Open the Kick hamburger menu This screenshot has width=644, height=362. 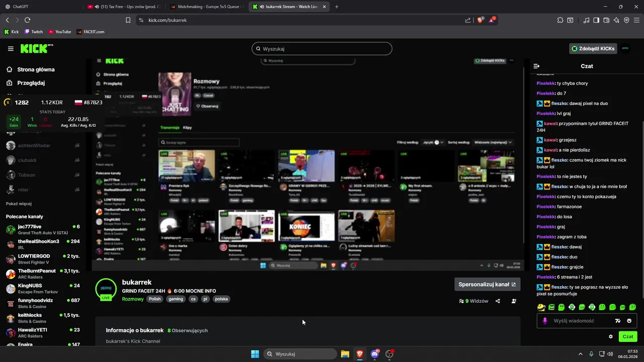pyautogui.click(x=11, y=49)
